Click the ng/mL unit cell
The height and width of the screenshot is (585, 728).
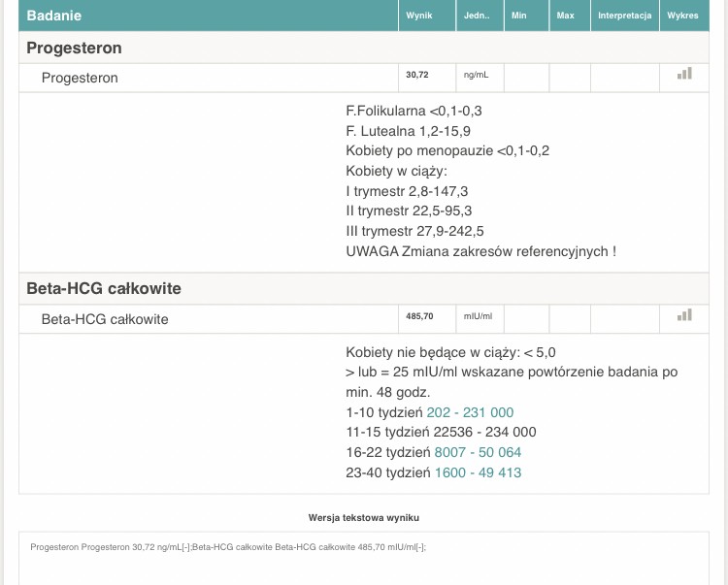(x=477, y=75)
